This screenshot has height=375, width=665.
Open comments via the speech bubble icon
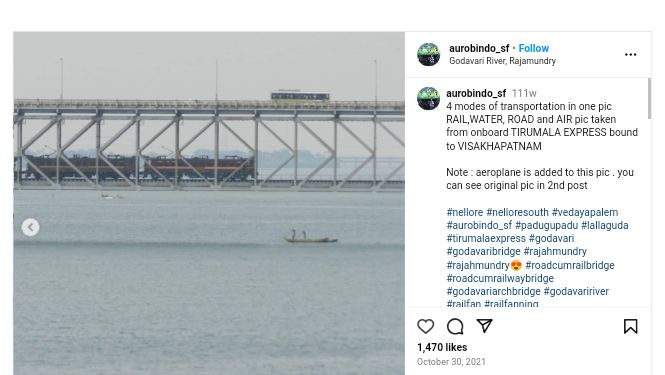coord(455,326)
